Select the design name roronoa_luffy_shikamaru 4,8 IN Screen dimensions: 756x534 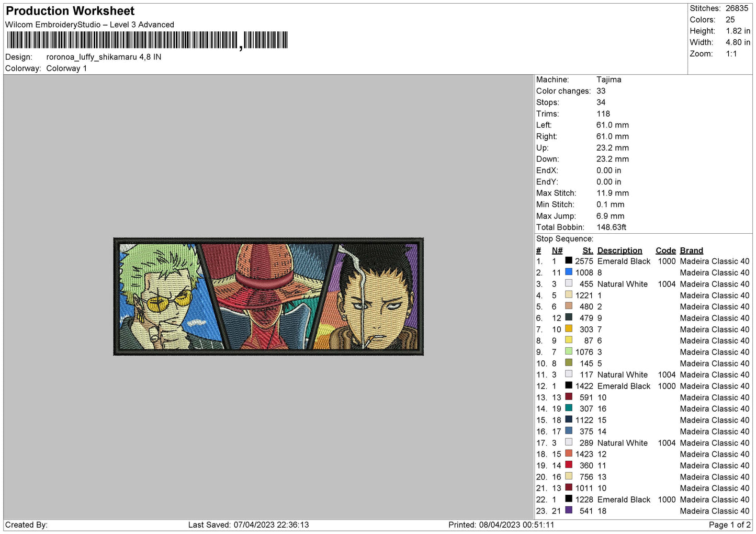[x=104, y=57]
